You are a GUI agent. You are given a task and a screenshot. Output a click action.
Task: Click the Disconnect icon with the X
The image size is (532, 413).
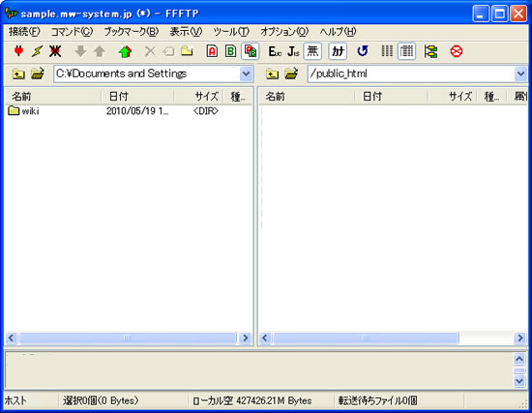(55, 51)
